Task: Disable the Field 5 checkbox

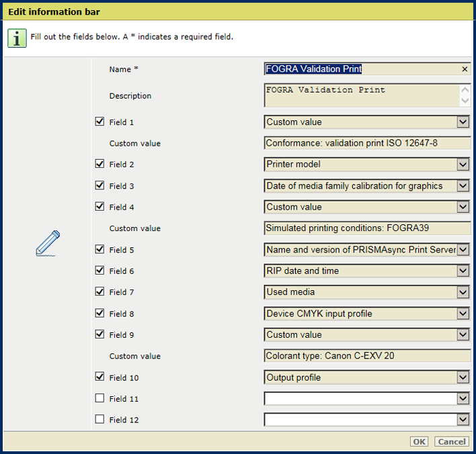Action: pyautogui.click(x=100, y=249)
